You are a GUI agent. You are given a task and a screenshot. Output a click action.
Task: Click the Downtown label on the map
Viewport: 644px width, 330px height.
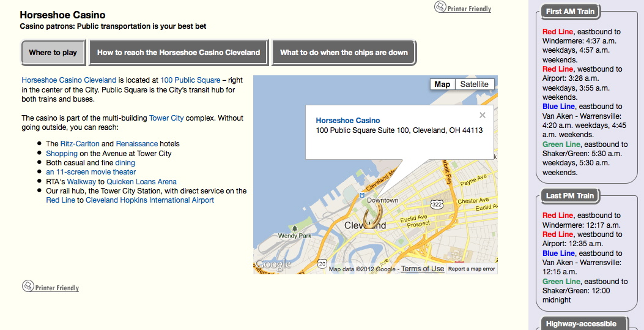coord(383,200)
